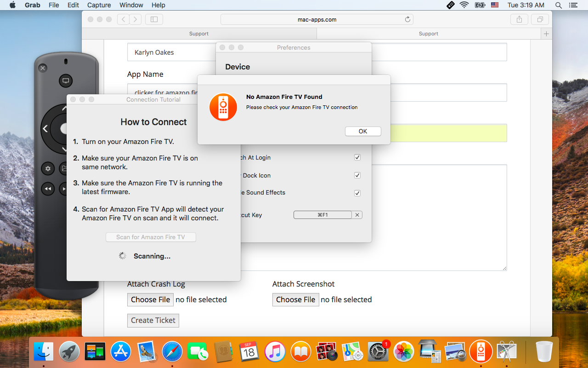Clear the ⌘F1 shortcut with the X button
Screen dimensions: 588x368
357,215
